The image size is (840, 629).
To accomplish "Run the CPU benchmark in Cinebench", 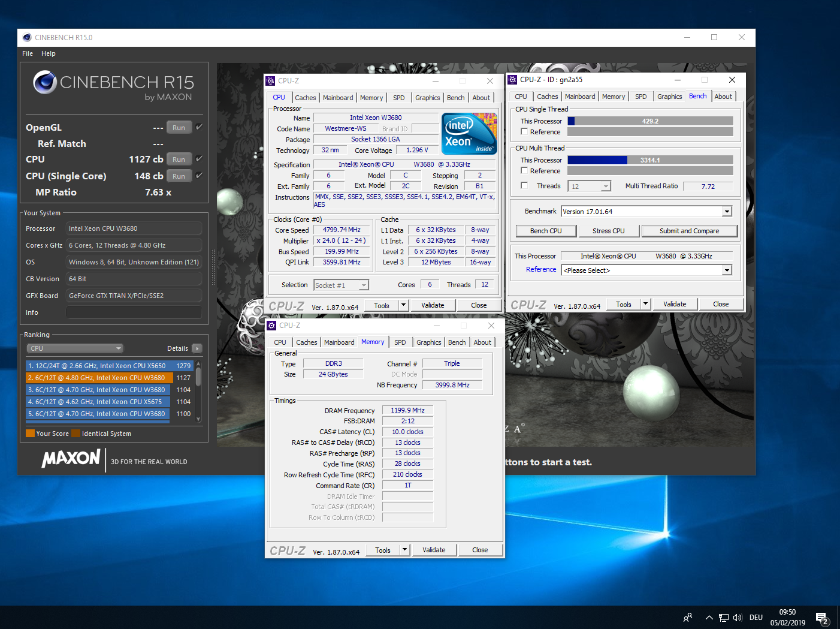I will [x=179, y=159].
